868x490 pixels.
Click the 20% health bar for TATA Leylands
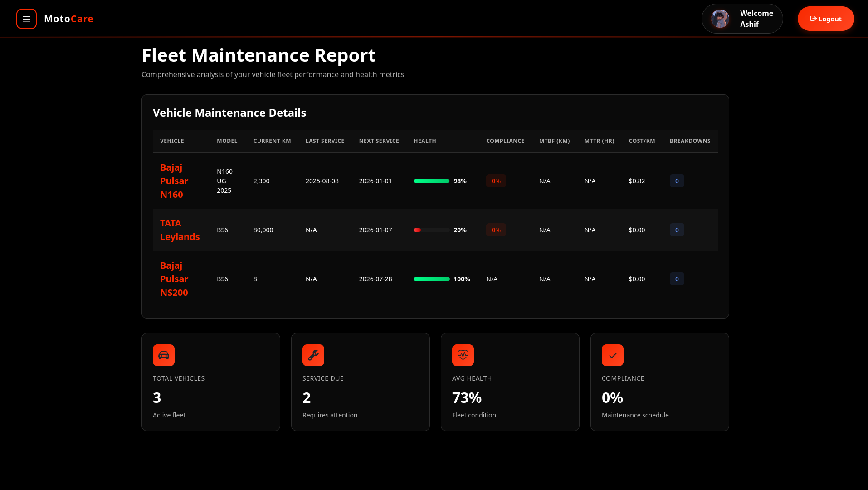[432, 230]
